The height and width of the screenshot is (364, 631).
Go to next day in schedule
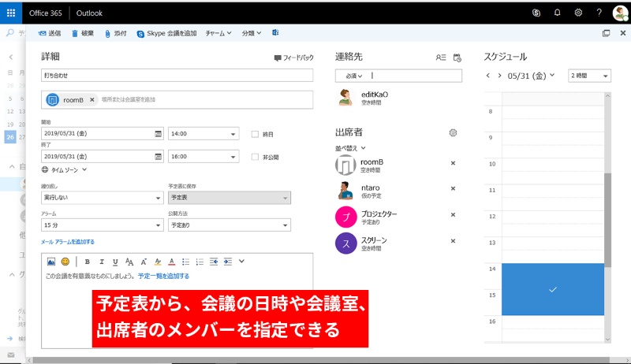(x=499, y=76)
